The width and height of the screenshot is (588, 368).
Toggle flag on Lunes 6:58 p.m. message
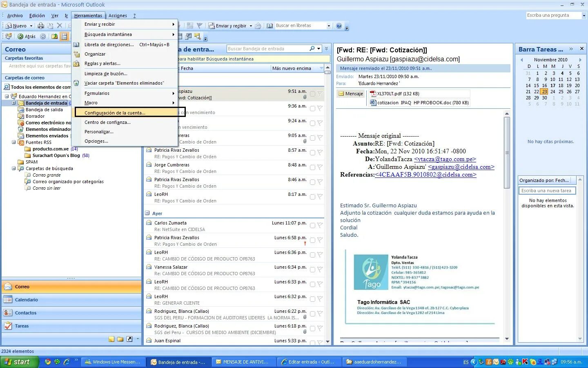(320, 240)
